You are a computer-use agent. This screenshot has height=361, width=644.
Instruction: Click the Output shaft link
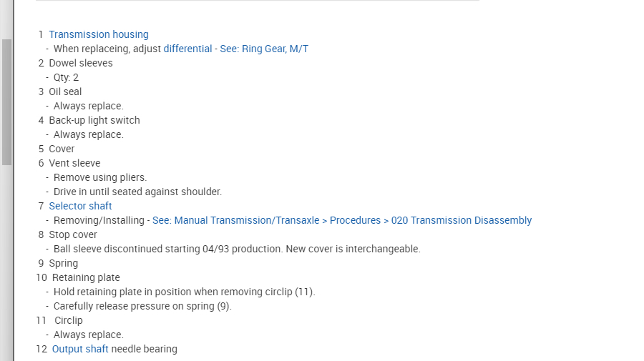[x=80, y=349]
